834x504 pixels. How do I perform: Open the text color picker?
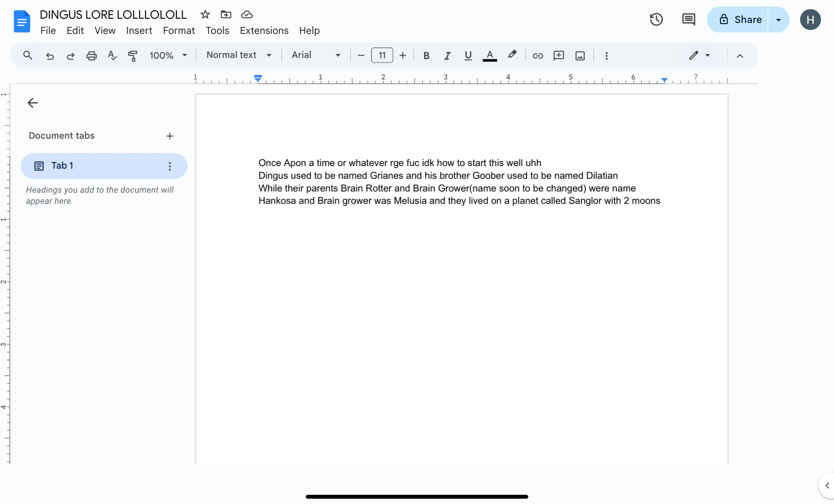click(x=489, y=55)
